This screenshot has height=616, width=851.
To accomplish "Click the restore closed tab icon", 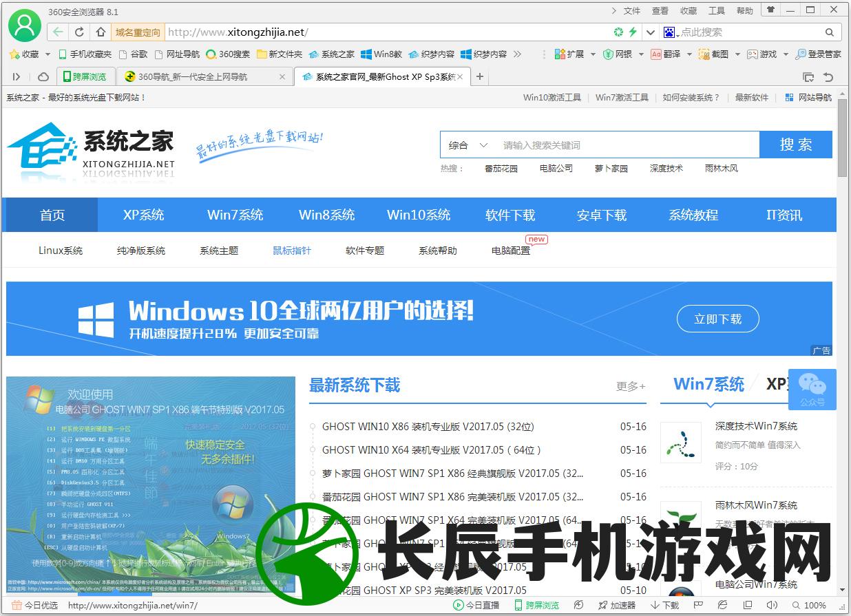I will (x=828, y=77).
